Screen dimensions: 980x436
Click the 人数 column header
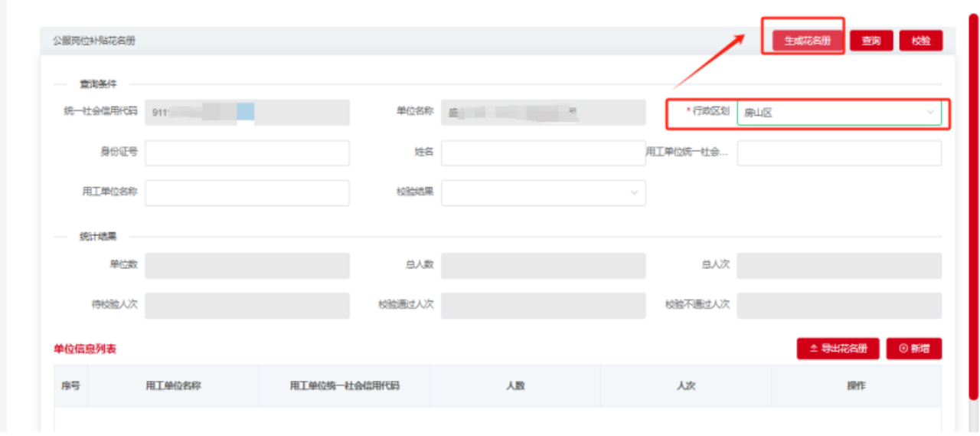[x=515, y=385]
